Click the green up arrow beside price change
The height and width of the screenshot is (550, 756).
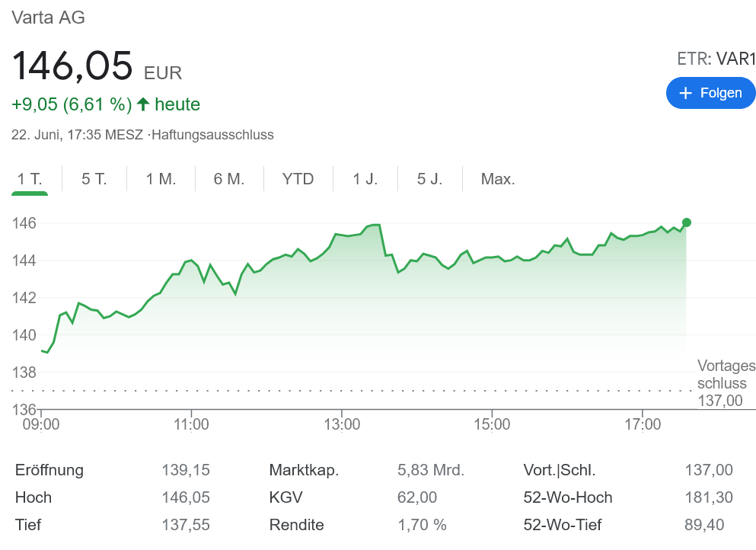pos(142,104)
